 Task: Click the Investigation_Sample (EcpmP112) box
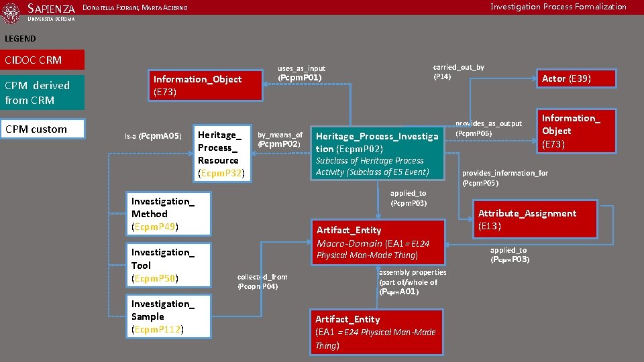169,316
